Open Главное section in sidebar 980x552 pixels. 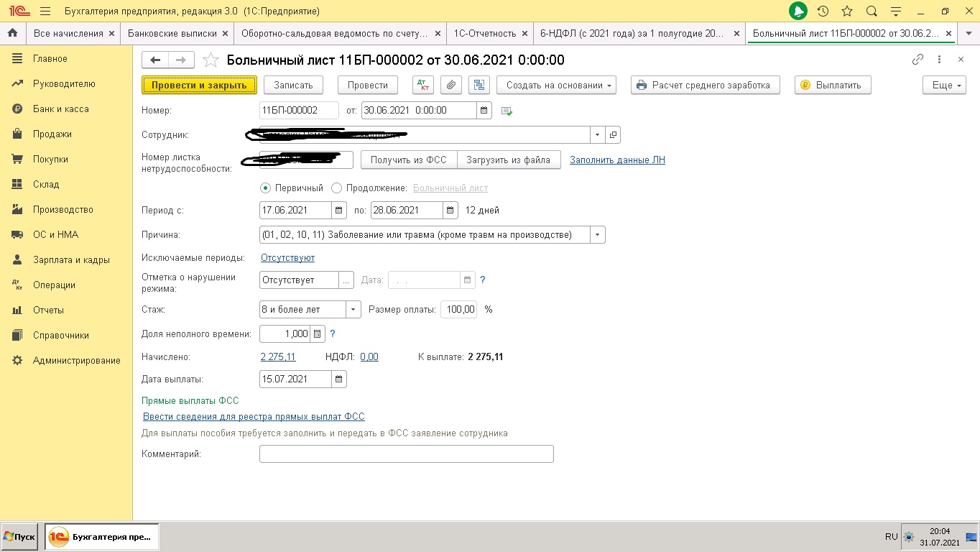[x=50, y=59]
